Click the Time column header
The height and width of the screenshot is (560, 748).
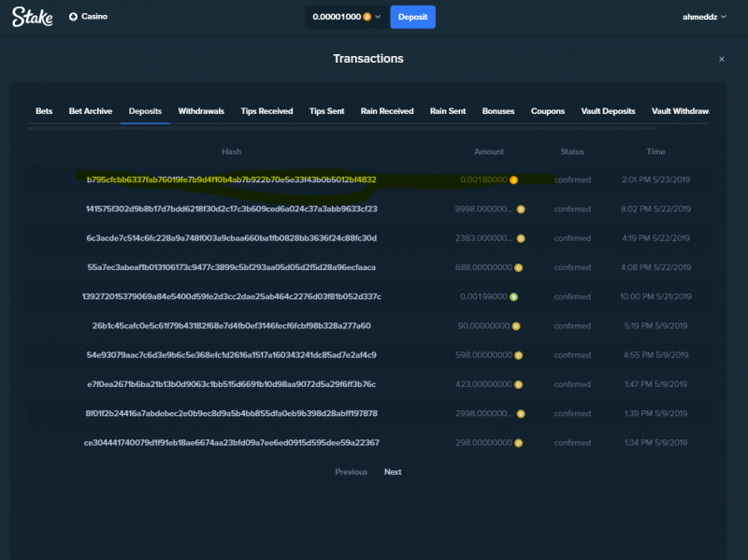pos(656,151)
